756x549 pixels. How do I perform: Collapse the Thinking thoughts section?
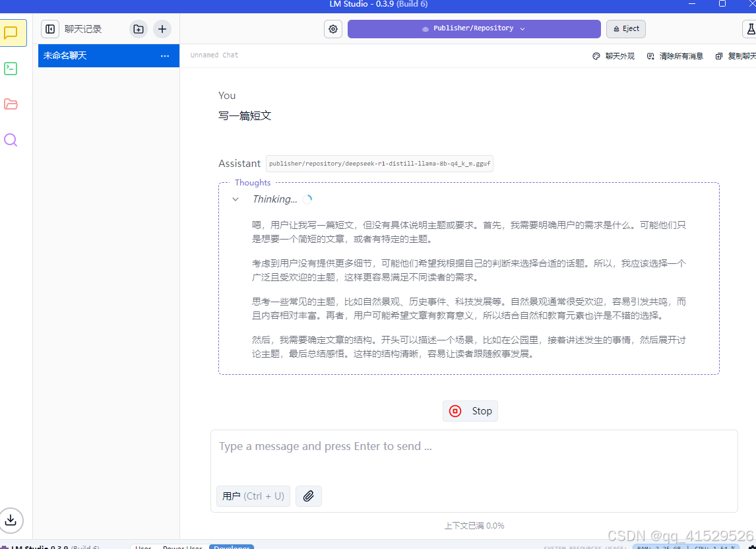236,199
